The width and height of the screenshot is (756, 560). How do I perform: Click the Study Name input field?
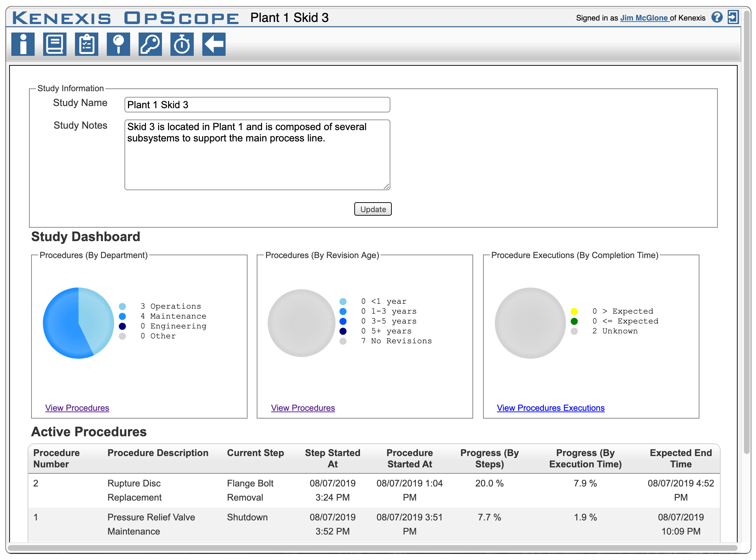[x=257, y=105]
